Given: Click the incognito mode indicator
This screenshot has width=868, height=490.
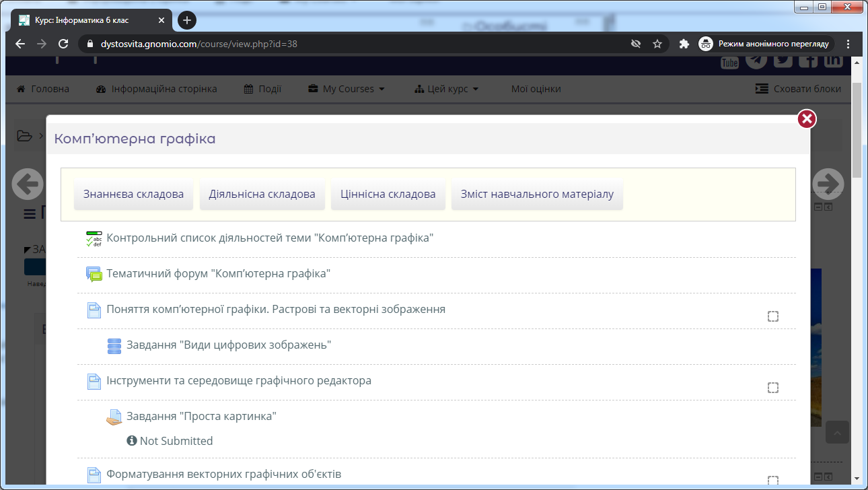Looking at the screenshot, I should [766, 44].
